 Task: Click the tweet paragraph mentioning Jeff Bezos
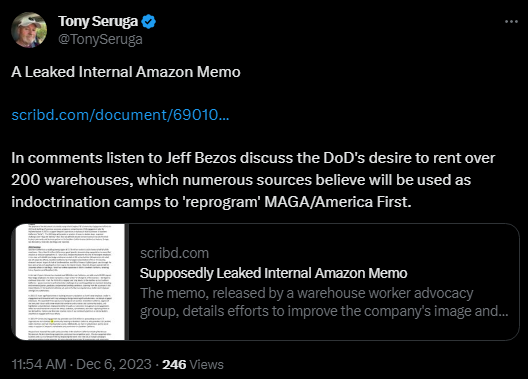click(x=253, y=180)
